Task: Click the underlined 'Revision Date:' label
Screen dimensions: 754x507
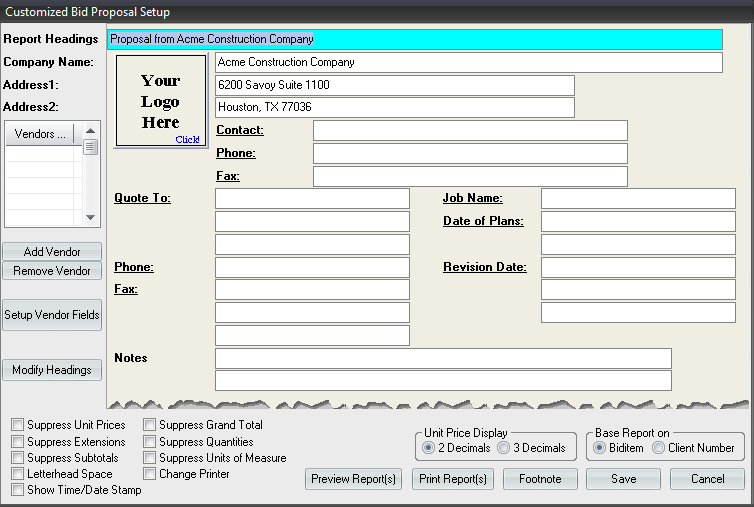Action: [x=485, y=267]
